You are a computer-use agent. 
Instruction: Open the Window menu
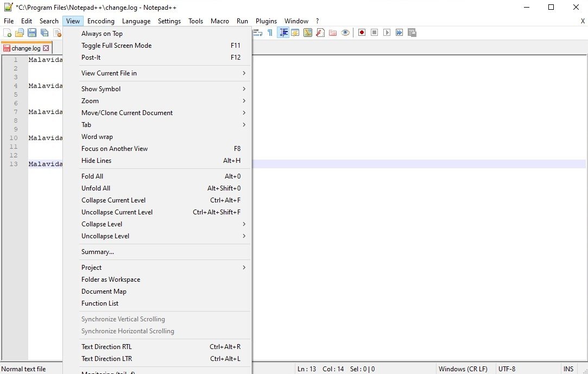pyautogui.click(x=296, y=21)
